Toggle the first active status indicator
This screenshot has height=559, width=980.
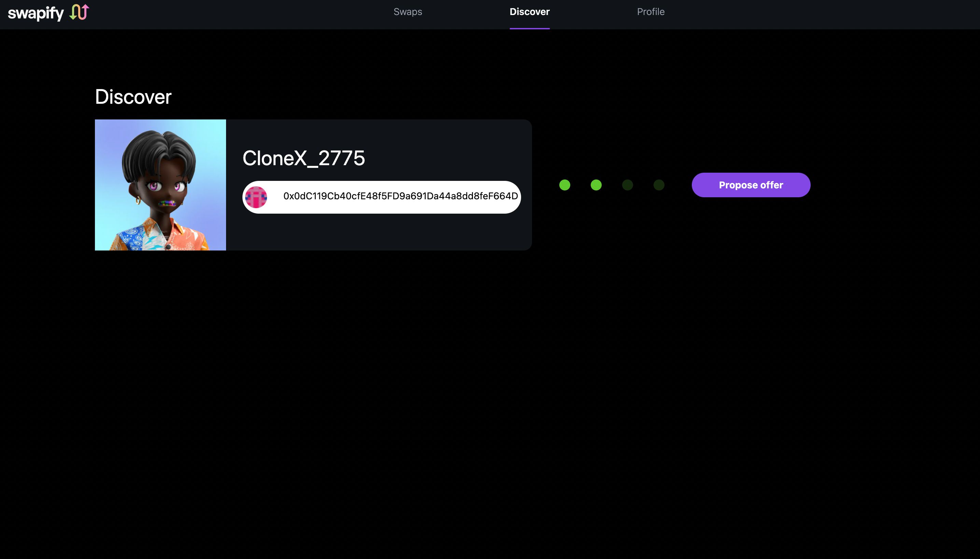click(565, 184)
